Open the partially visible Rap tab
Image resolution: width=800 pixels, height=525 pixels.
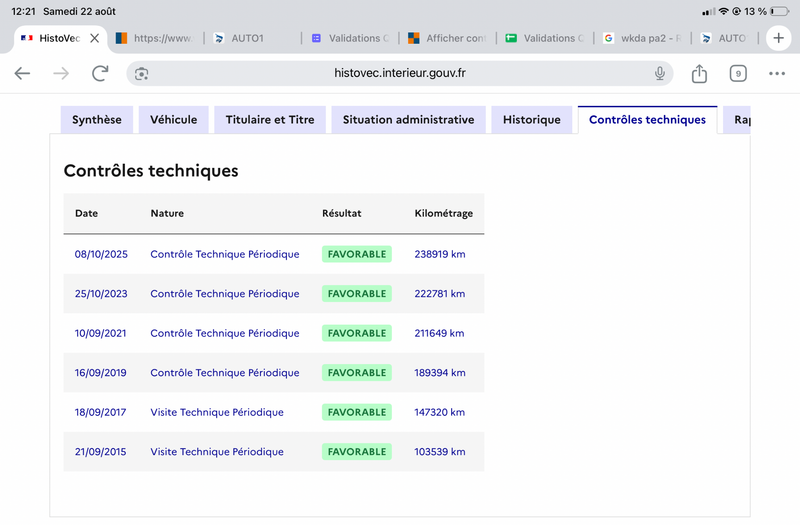737,120
